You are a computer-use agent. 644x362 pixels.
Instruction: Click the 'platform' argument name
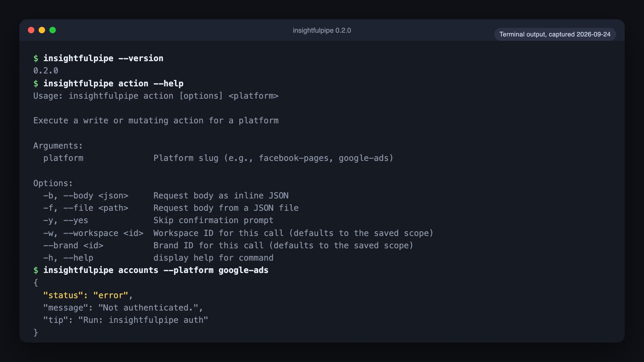[x=63, y=158]
